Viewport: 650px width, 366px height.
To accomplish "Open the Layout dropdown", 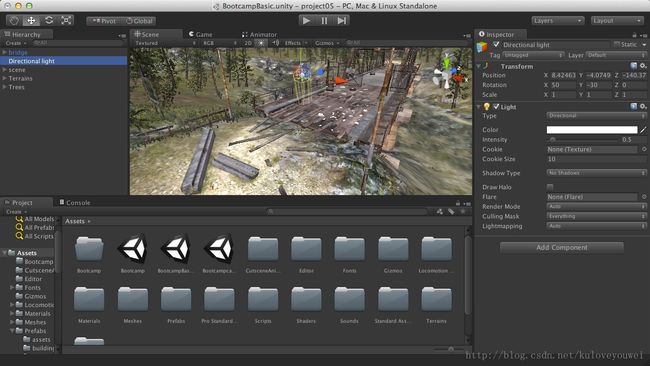I will (x=617, y=20).
